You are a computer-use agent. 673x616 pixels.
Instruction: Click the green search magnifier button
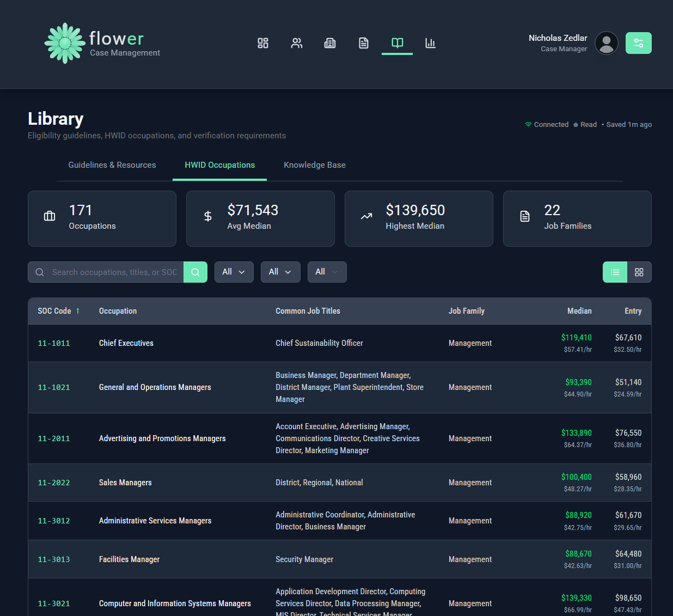pyautogui.click(x=195, y=272)
